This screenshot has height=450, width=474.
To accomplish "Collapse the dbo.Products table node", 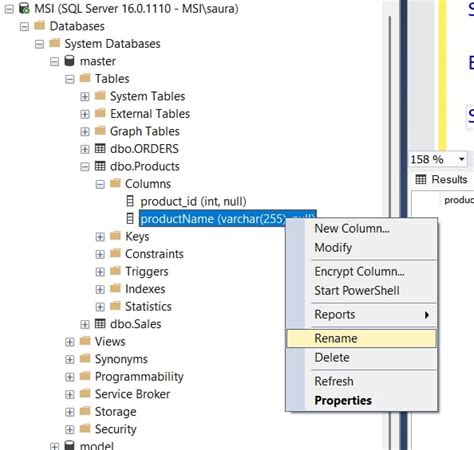I will coord(85,167).
